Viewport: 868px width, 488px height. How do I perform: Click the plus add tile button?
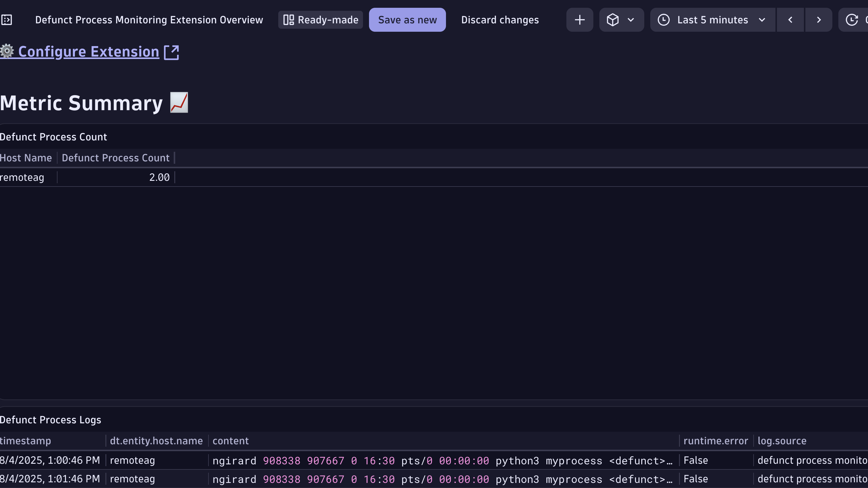tap(580, 20)
